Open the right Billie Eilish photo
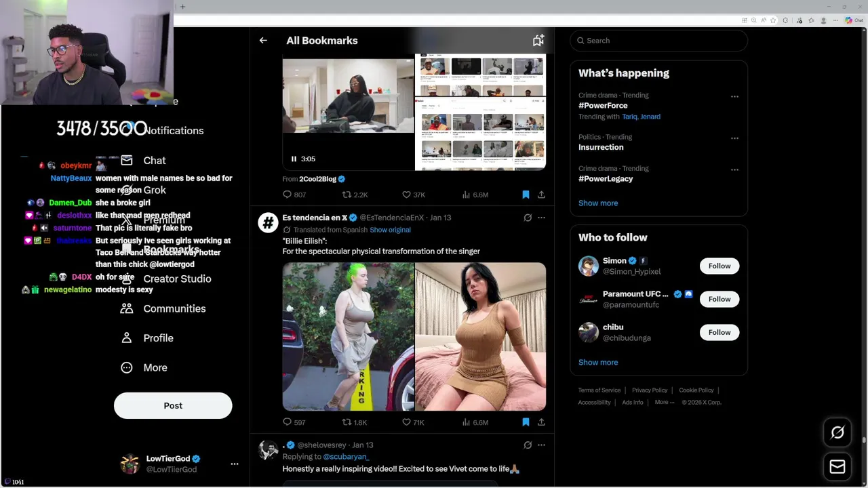The width and height of the screenshot is (868, 488). pos(481,337)
